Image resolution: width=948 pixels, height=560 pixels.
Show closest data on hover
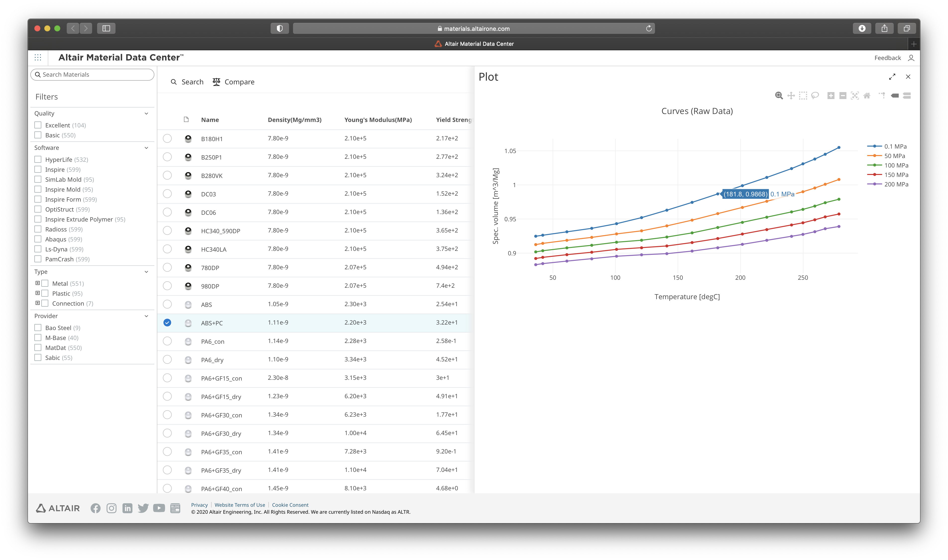895,96
